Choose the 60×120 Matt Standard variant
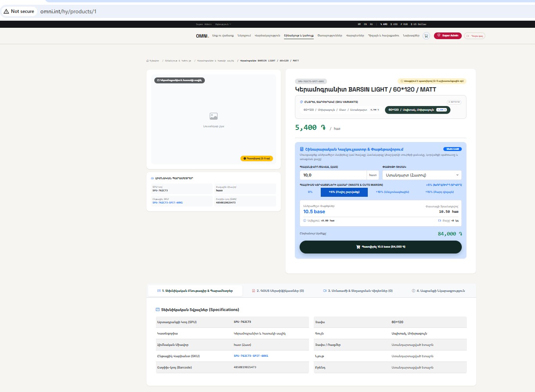 (341, 110)
